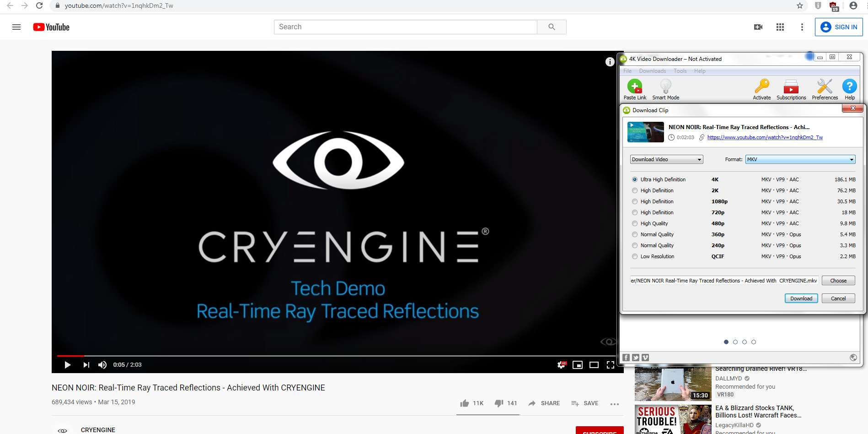Enter full screen mode
Screen dimensions: 868x434
pyautogui.click(x=611, y=365)
